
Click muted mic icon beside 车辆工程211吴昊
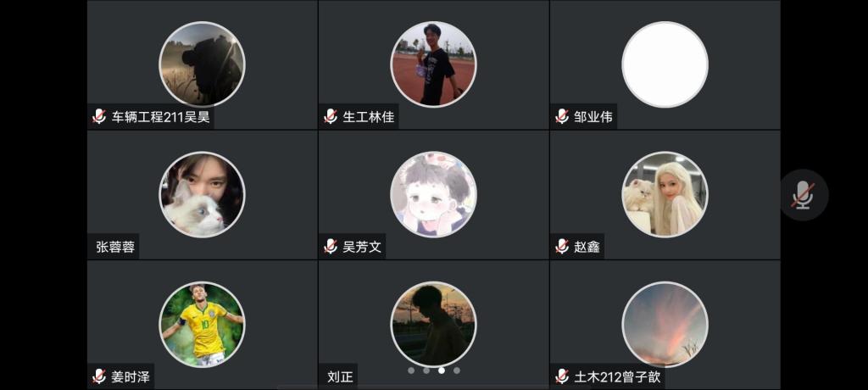tap(99, 117)
